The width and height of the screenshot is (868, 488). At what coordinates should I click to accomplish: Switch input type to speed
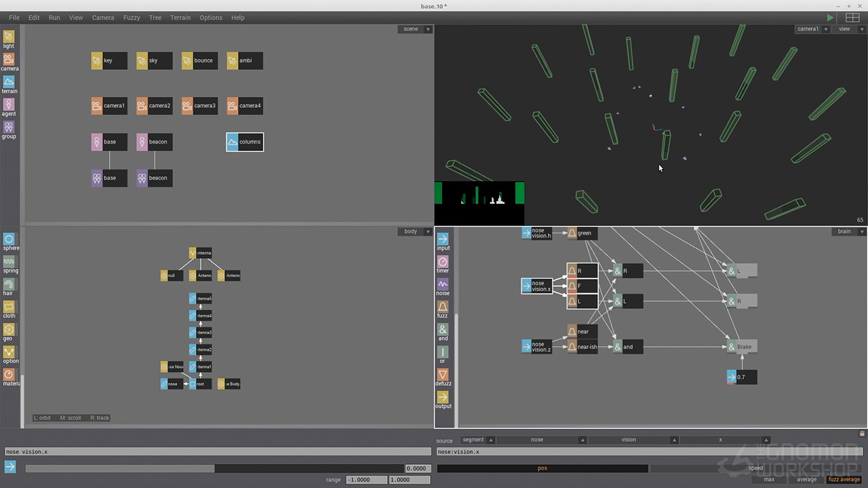tap(755, 468)
